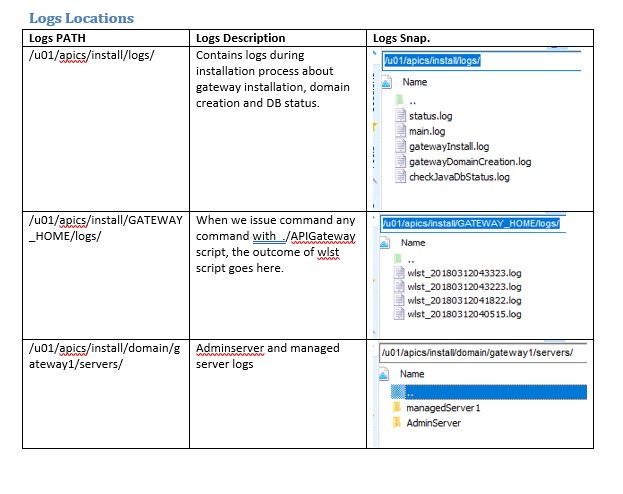Click the gatewayDomainCreation.log file icon
The image size is (623, 494).
tap(401, 161)
